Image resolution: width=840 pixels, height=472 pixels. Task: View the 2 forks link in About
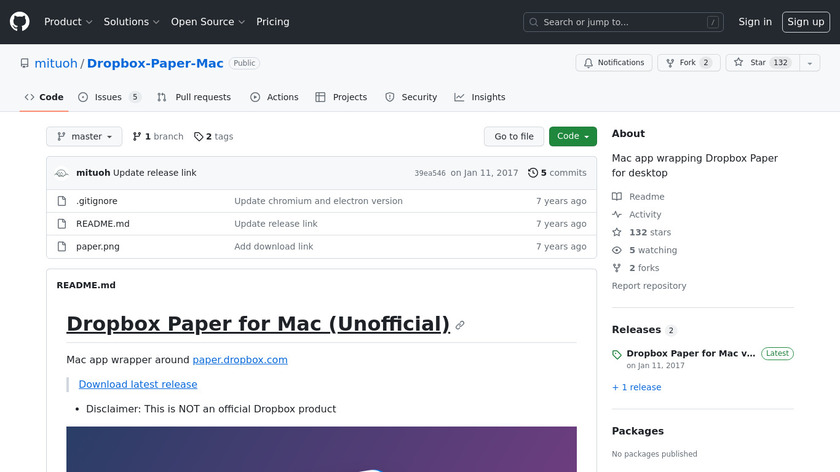(635, 268)
